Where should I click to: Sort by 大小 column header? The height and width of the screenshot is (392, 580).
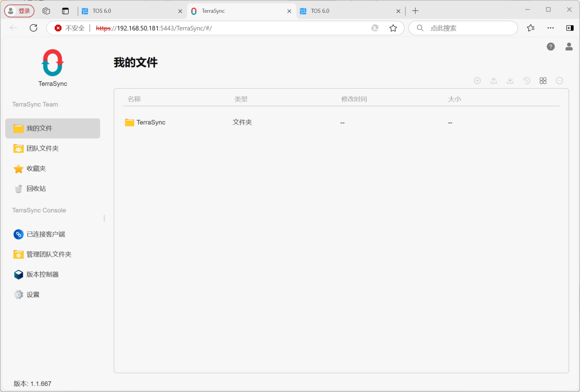click(x=455, y=99)
